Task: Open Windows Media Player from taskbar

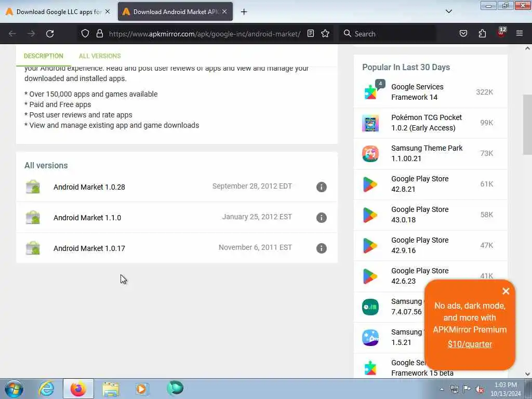Action: [x=141, y=389]
